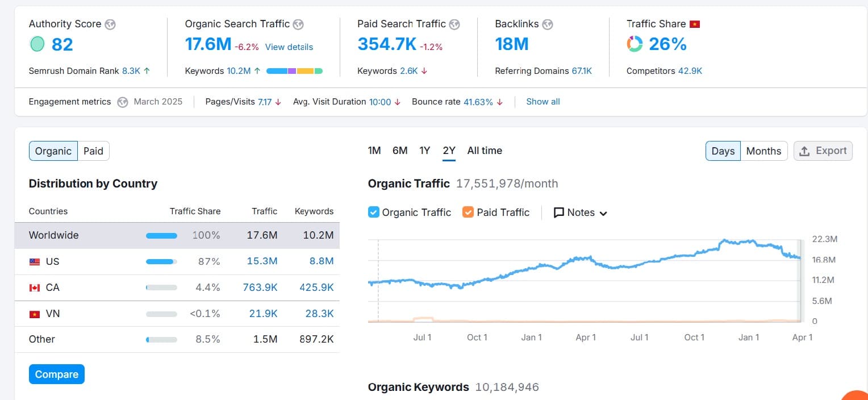Click the March 2025 engagement date

coord(158,102)
